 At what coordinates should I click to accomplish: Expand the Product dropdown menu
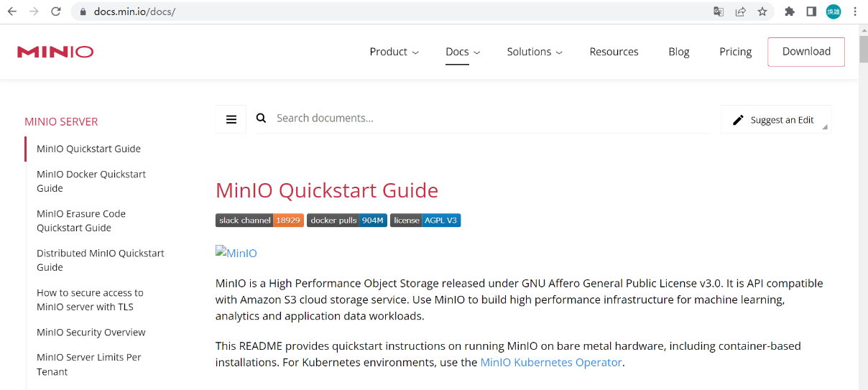tap(394, 52)
